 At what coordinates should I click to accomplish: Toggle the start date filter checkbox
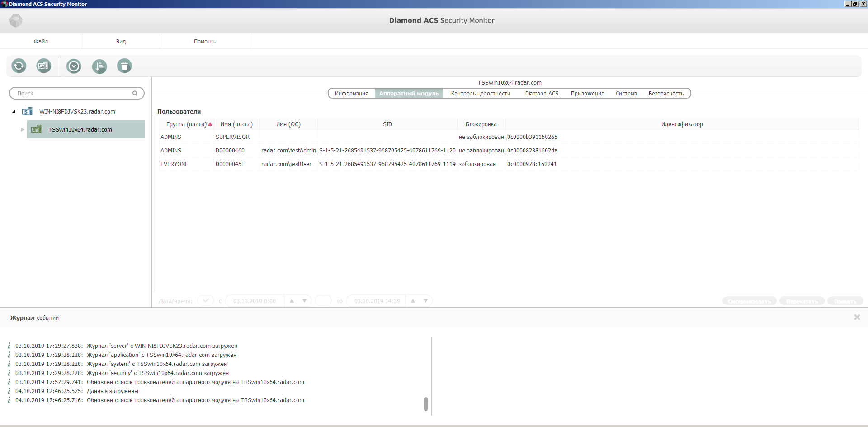[206, 301]
